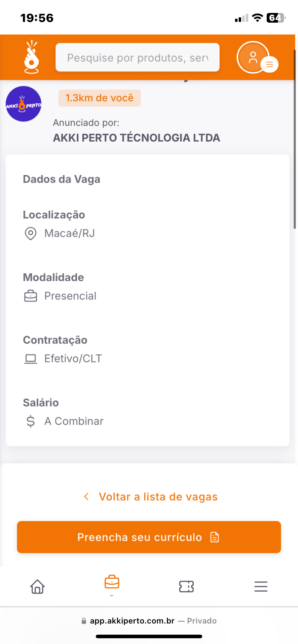
Task: Select the jobs briefcase tab in bottom bar
Action: [x=112, y=583]
